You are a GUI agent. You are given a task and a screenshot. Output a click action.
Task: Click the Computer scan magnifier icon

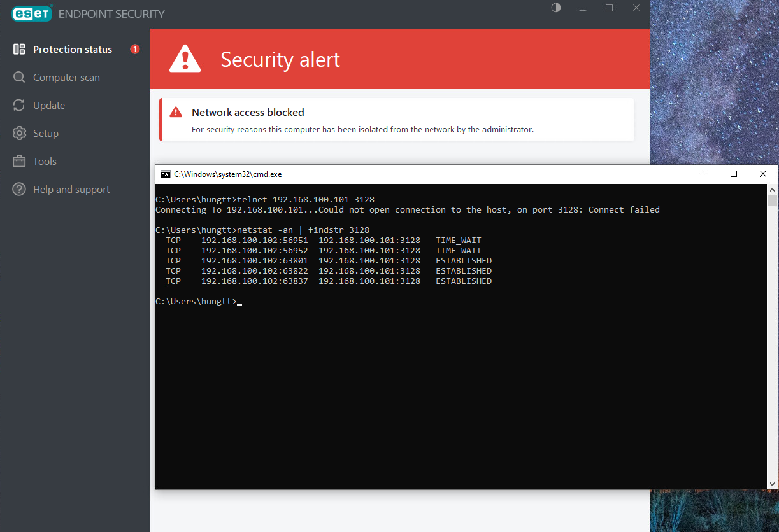(19, 77)
